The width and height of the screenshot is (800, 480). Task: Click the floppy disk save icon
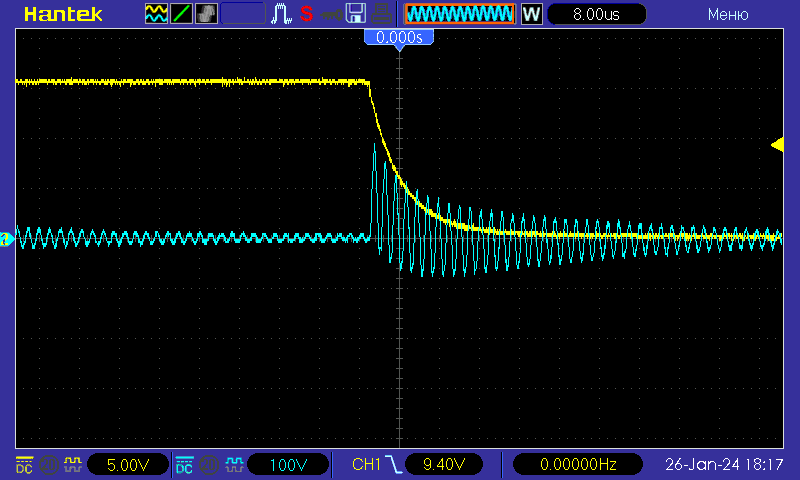click(x=356, y=14)
